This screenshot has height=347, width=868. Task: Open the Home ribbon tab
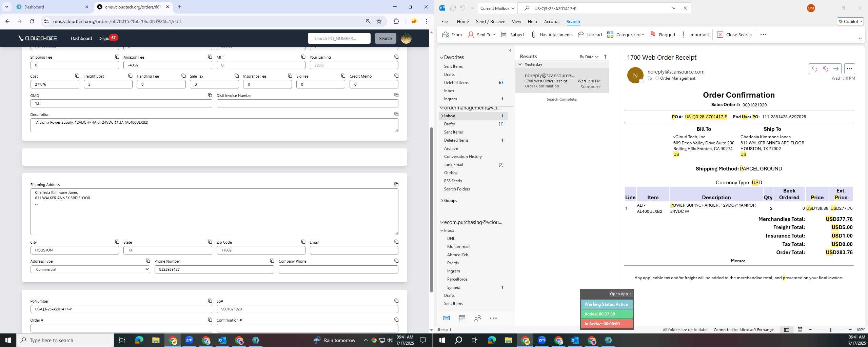click(463, 21)
